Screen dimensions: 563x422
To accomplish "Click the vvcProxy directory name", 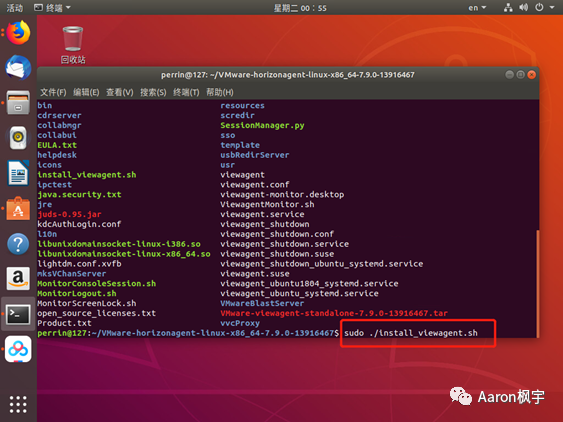I will tap(240, 323).
